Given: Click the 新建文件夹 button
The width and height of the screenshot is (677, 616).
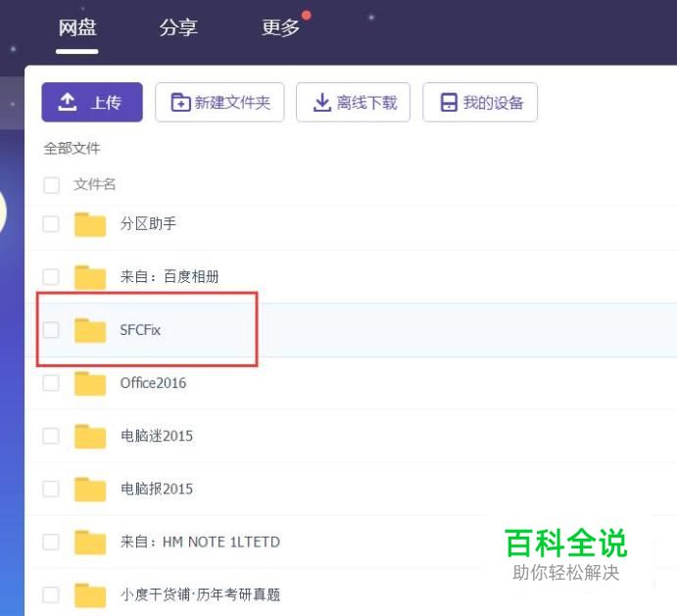Looking at the screenshot, I should pos(219,102).
